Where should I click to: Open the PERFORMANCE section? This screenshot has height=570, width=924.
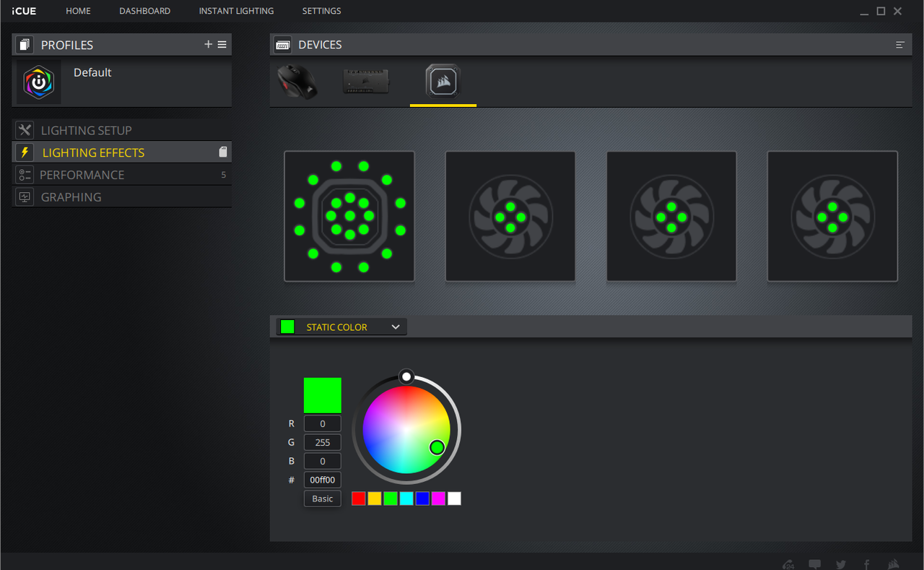[122, 175]
